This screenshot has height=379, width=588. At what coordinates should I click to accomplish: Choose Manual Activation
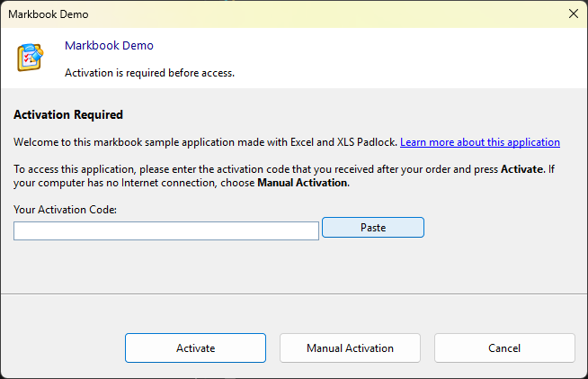350,347
